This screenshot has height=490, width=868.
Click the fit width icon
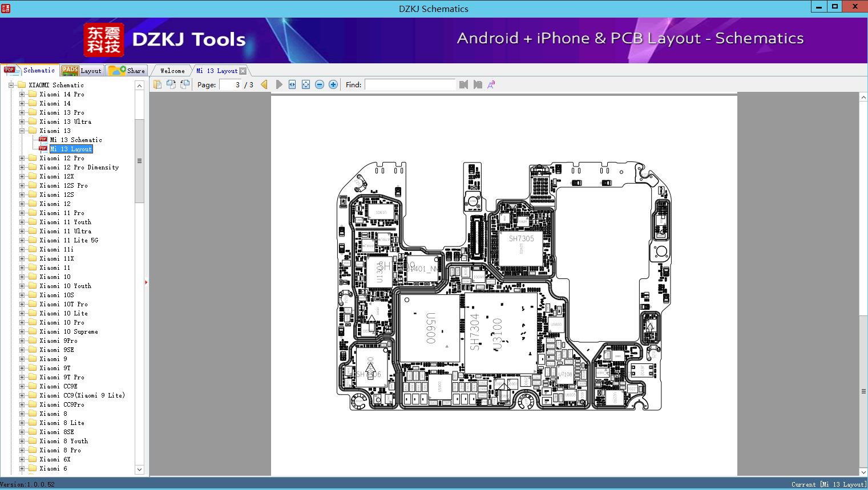292,84
